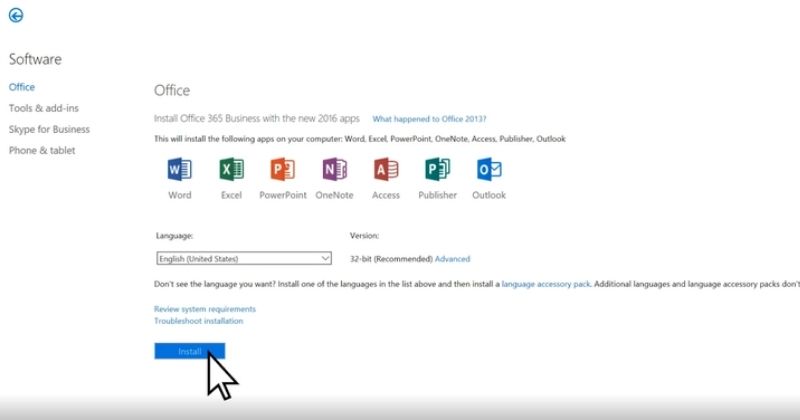
Task: Open the language accessory pack link
Action: coord(546,284)
